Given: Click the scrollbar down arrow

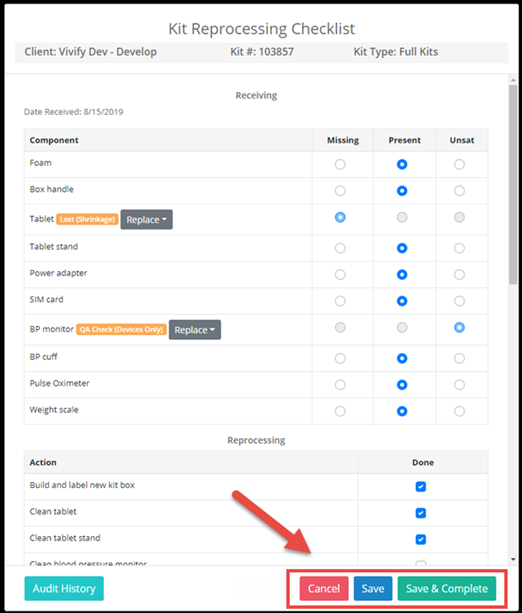Looking at the screenshot, I should tap(513, 559).
